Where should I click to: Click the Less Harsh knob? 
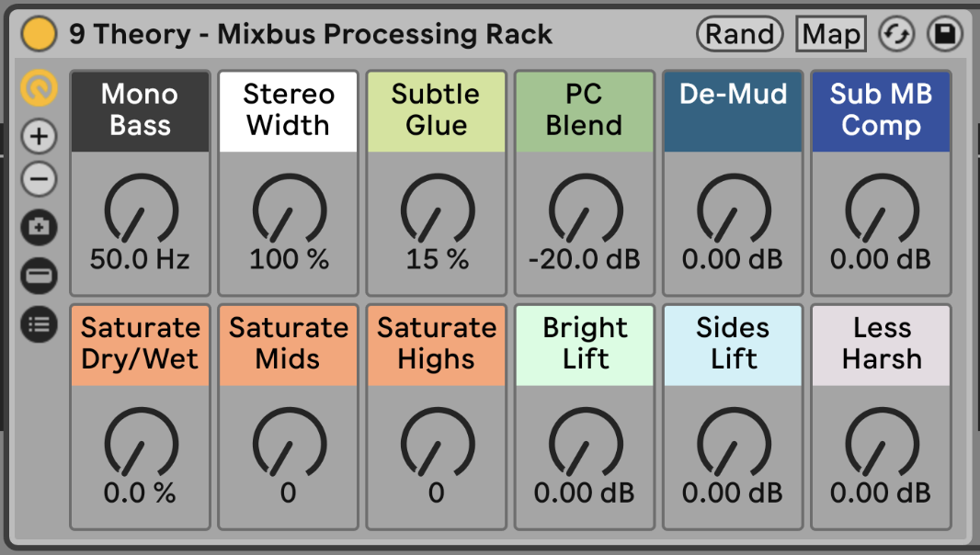(x=882, y=443)
